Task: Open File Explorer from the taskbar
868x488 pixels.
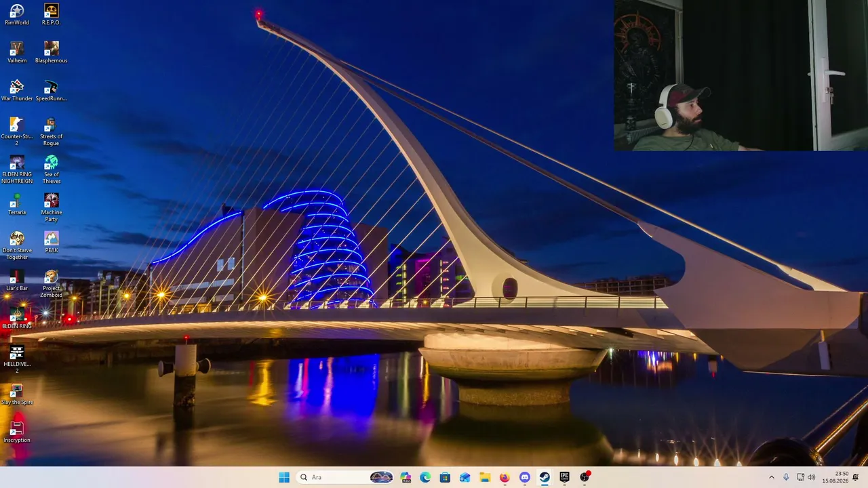Action: [485, 477]
